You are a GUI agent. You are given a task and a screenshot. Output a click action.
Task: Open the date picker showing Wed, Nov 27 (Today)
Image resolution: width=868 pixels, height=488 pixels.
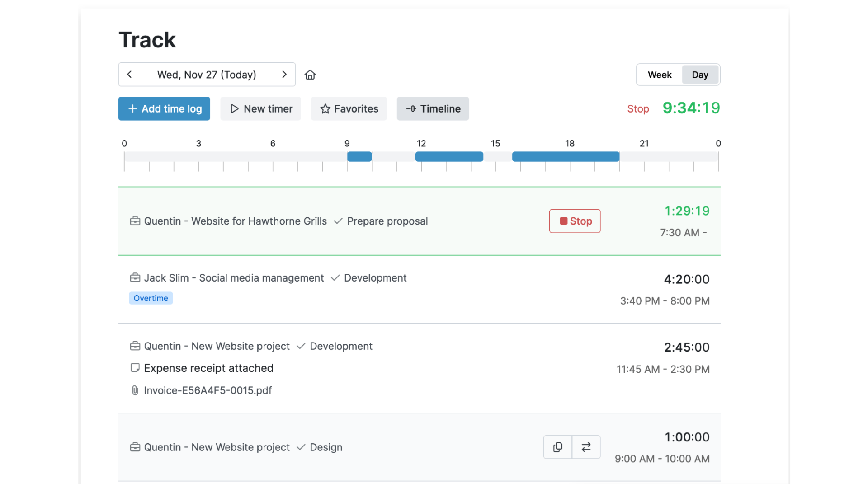pyautogui.click(x=207, y=75)
